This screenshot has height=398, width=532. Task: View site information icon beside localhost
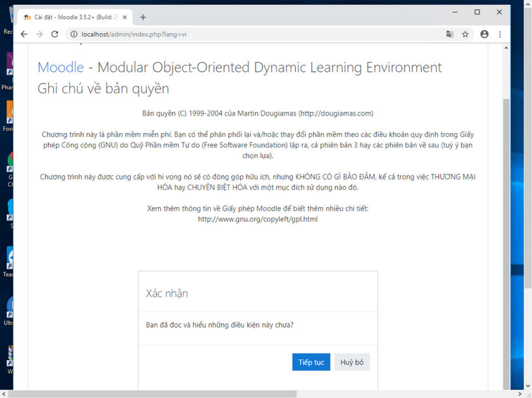74,34
